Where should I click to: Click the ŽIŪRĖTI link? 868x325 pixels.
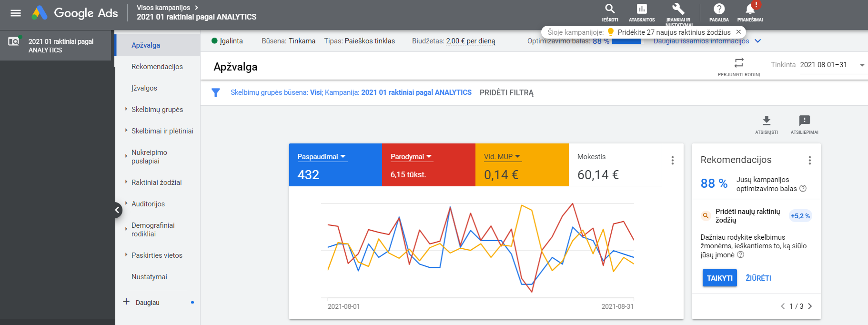(x=758, y=278)
